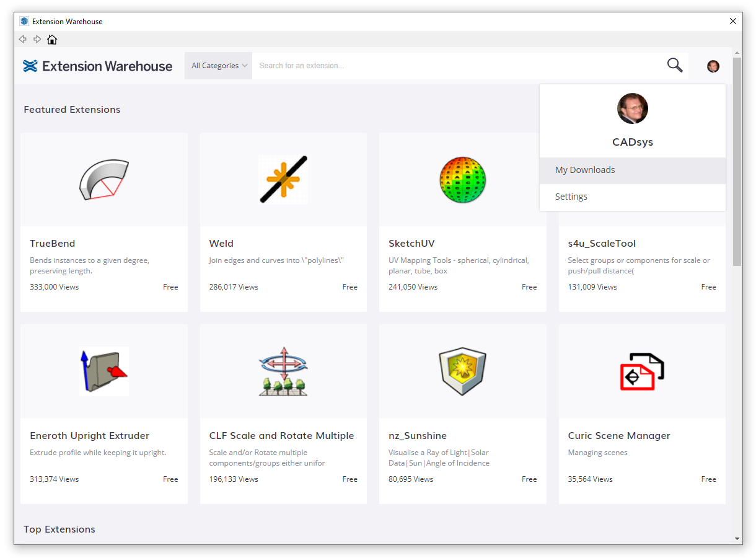The width and height of the screenshot is (756, 558).
Task: Click the Eneroth Upright Extruder icon
Action: 104,371
